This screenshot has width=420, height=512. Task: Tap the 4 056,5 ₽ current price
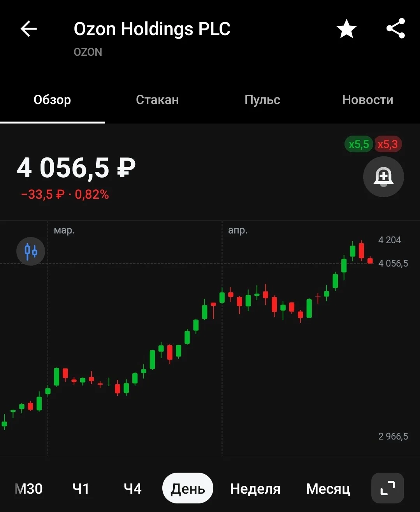click(x=76, y=168)
